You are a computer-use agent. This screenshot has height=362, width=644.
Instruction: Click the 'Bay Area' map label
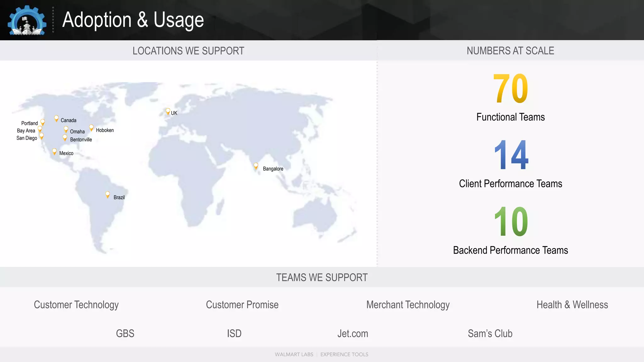[x=26, y=131]
